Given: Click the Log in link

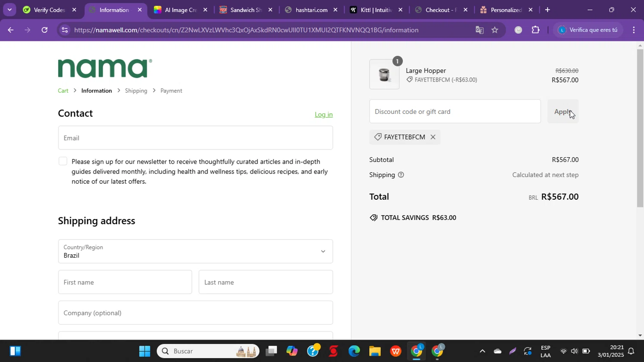Looking at the screenshot, I should coord(323,114).
